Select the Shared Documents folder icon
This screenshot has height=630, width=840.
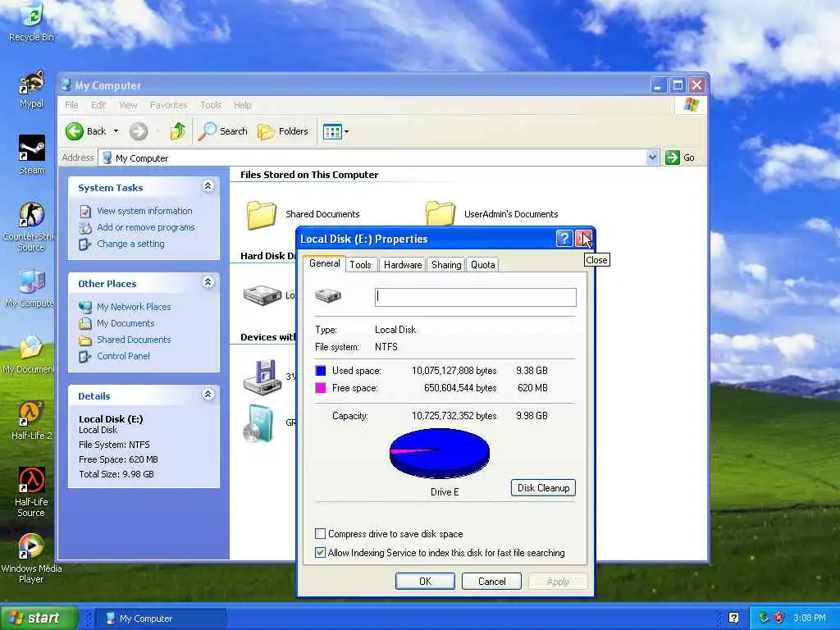[262, 215]
